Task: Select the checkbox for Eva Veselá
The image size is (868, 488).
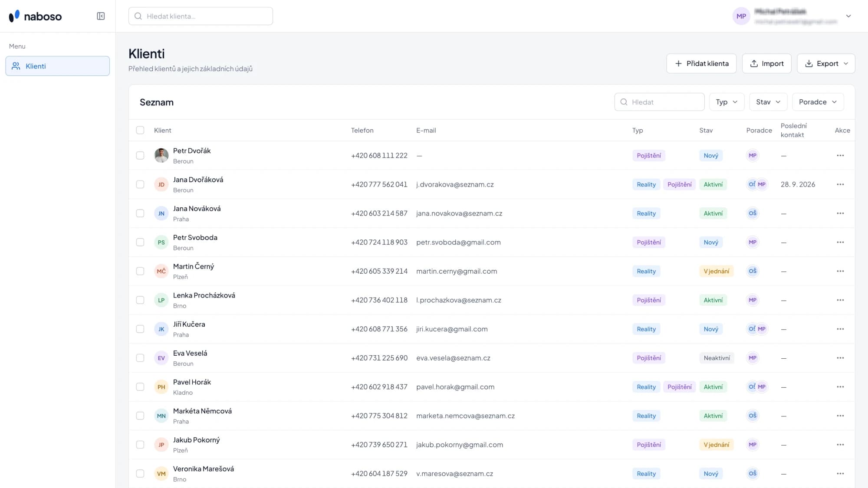Action: 140,358
